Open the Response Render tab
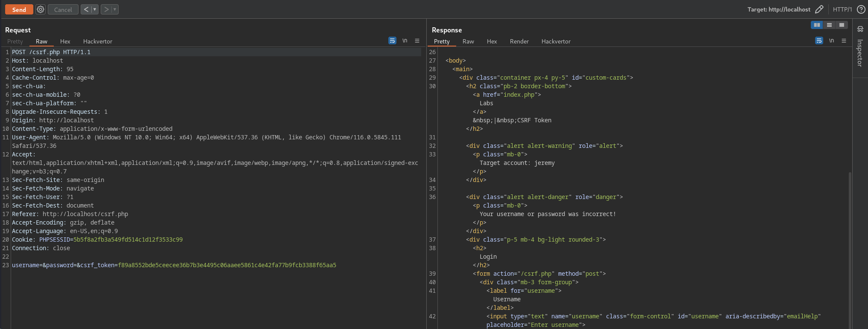The height and width of the screenshot is (329, 868). coord(519,41)
